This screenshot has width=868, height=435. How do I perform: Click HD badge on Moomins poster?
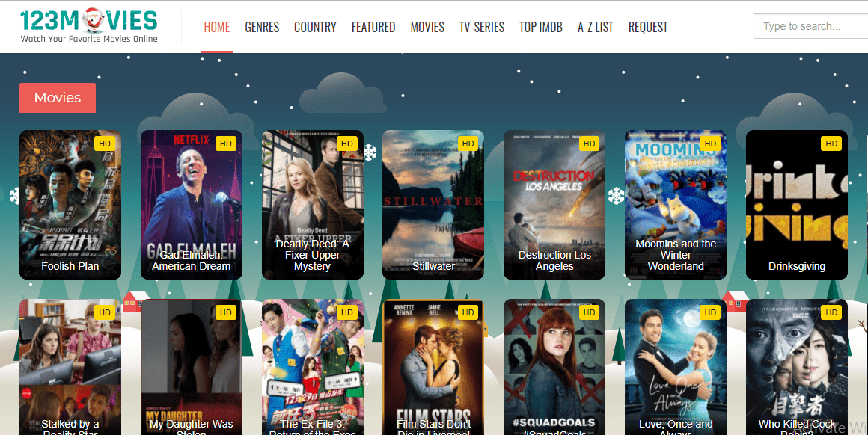point(710,144)
